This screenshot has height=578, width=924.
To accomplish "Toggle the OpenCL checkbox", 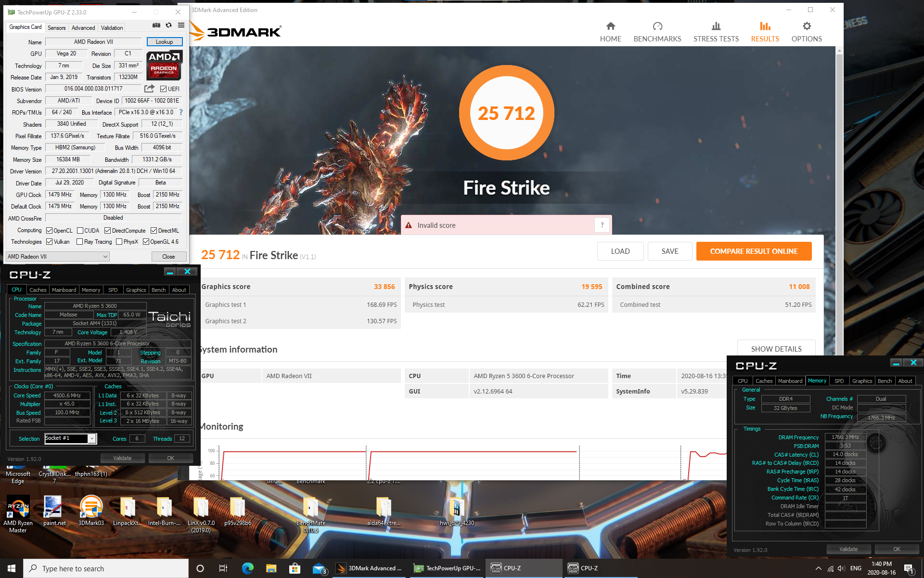I will (49, 231).
